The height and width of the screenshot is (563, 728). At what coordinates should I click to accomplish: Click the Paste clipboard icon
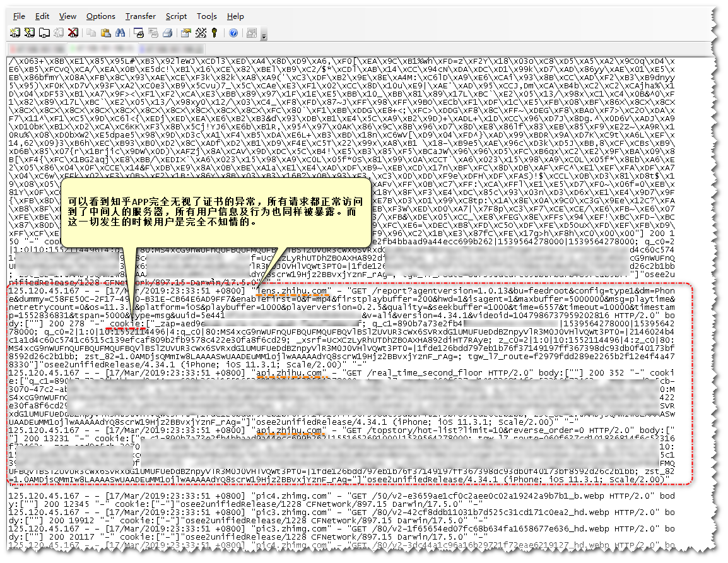pyautogui.click(x=105, y=33)
